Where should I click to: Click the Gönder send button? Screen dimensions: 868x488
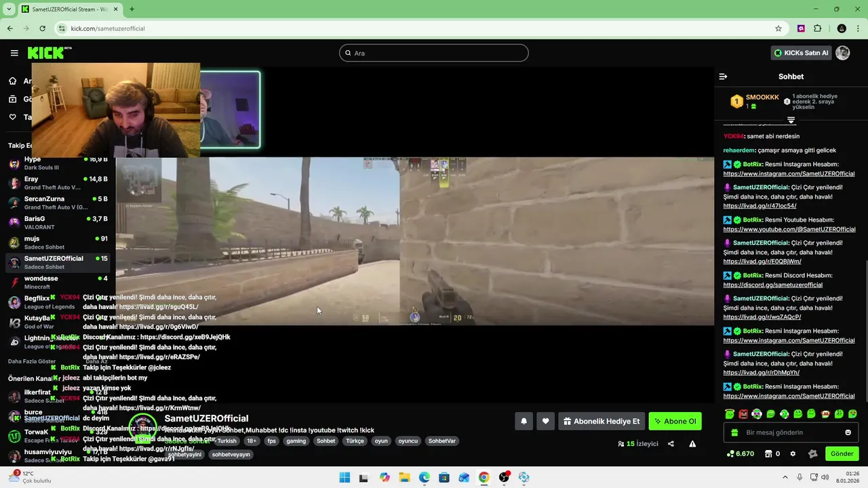coord(842,453)
